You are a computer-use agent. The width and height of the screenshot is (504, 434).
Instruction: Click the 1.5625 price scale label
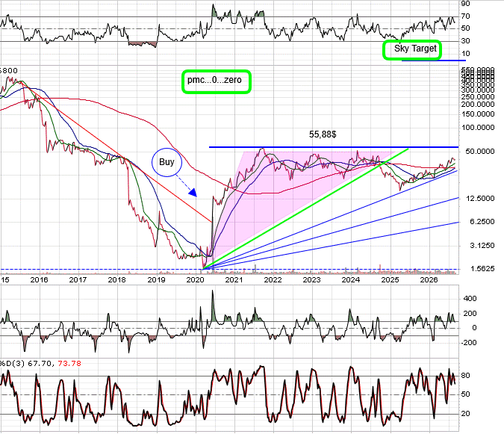tap(482, 269)
